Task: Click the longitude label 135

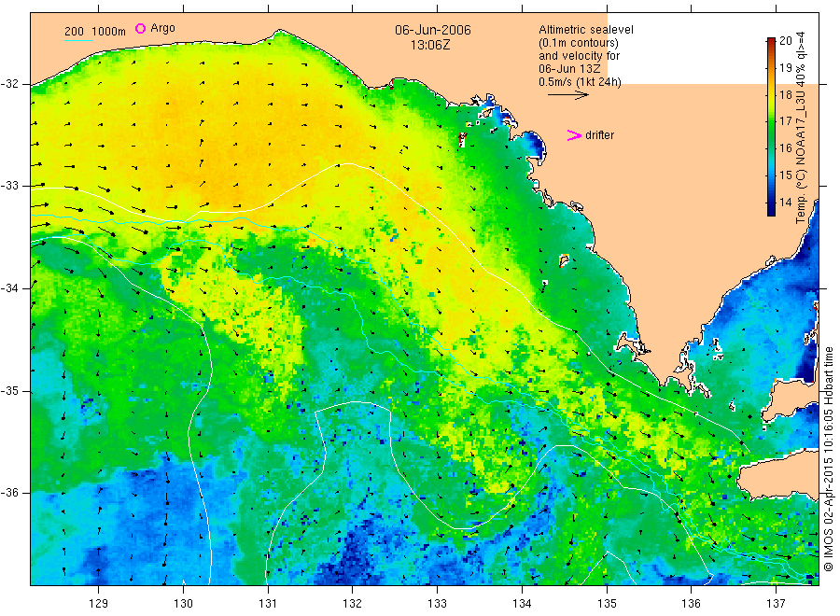Action: pos(607,604)
